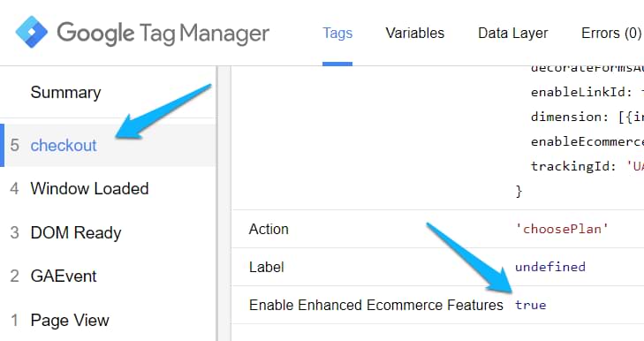Click the Google Tag Manager title text
The height and width of the screenshot is (341, 644).
click(x=163, y=34)
